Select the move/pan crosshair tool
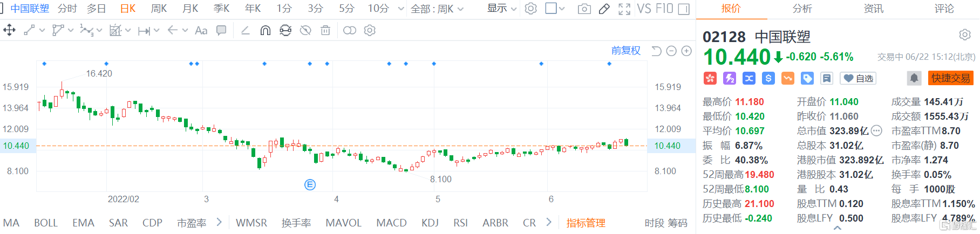 tap(9, 30)
